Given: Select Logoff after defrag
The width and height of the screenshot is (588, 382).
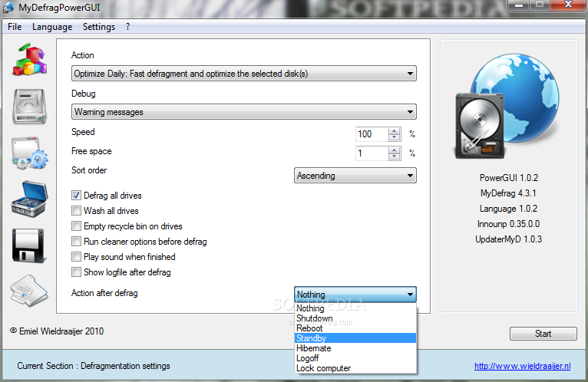Looking at the screenshot, I should coord(355,358).
